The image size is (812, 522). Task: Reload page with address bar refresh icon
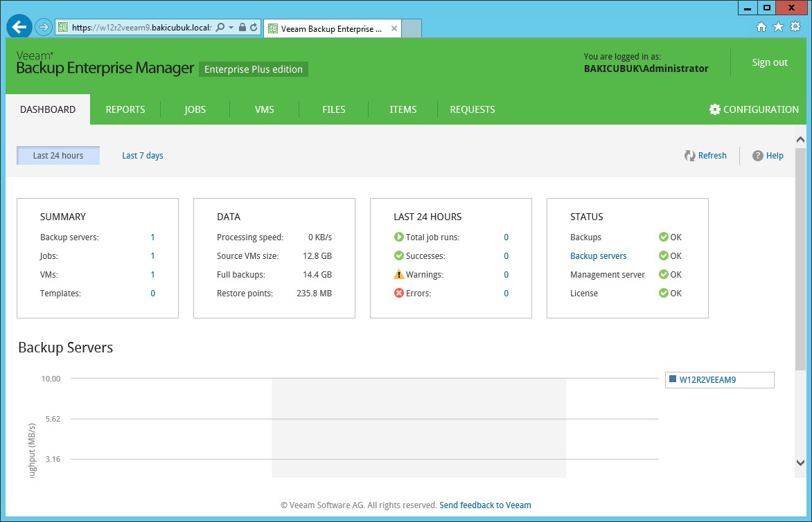pos(254,28)
